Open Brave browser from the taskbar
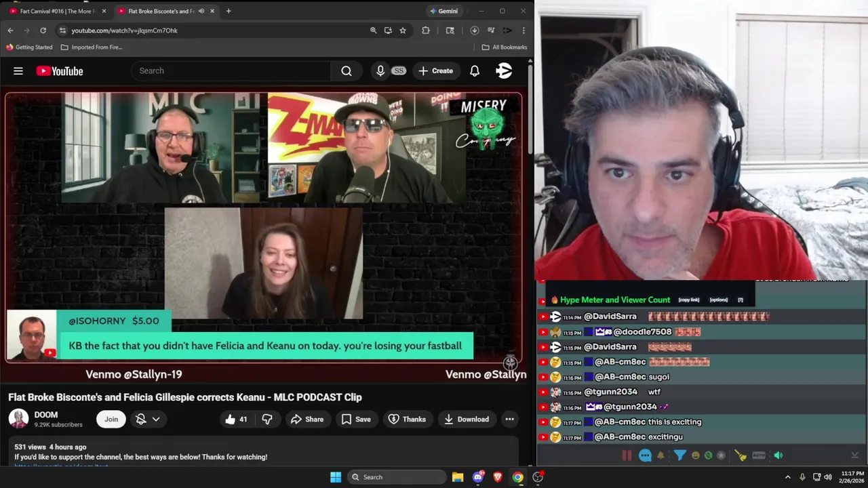This screenshot has width=868, height=488. pos(498,477)
